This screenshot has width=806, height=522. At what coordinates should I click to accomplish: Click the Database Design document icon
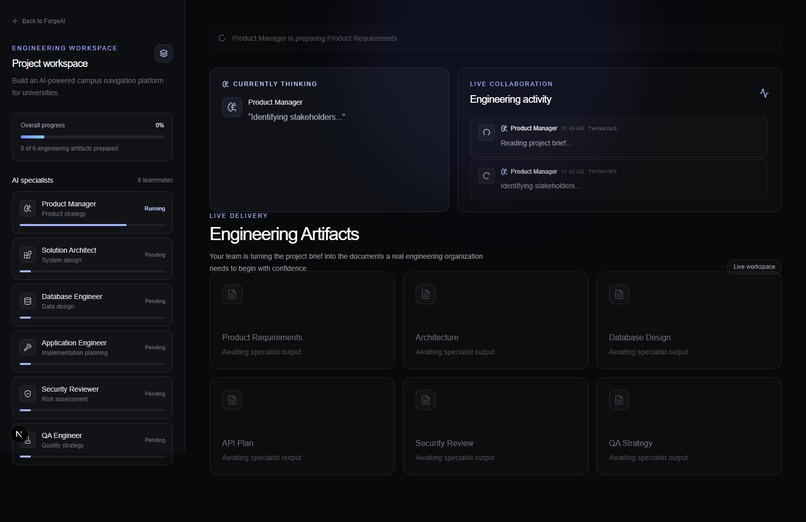tap(619, 294)
